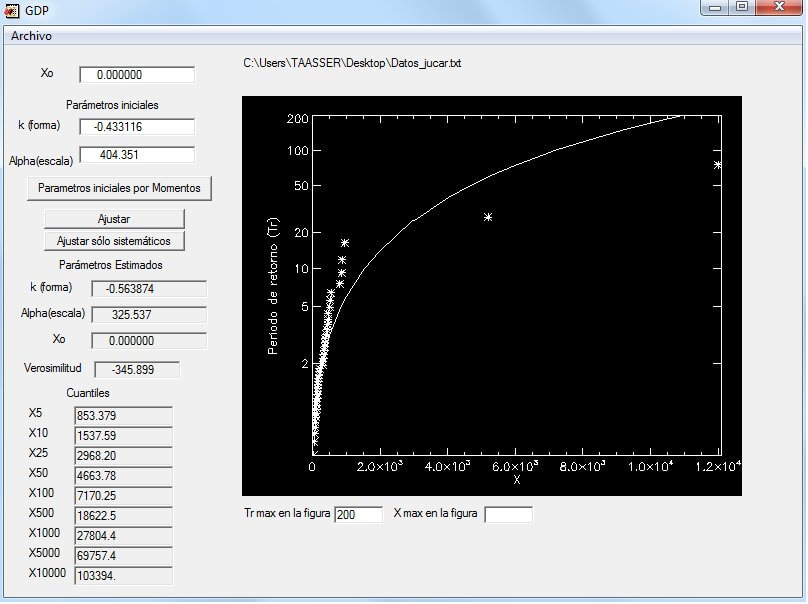Select the Verosimilitud value field
Image resolution: width=808 pixels, height=604 pixels.
pyautogui.click(x=137, y=370)
